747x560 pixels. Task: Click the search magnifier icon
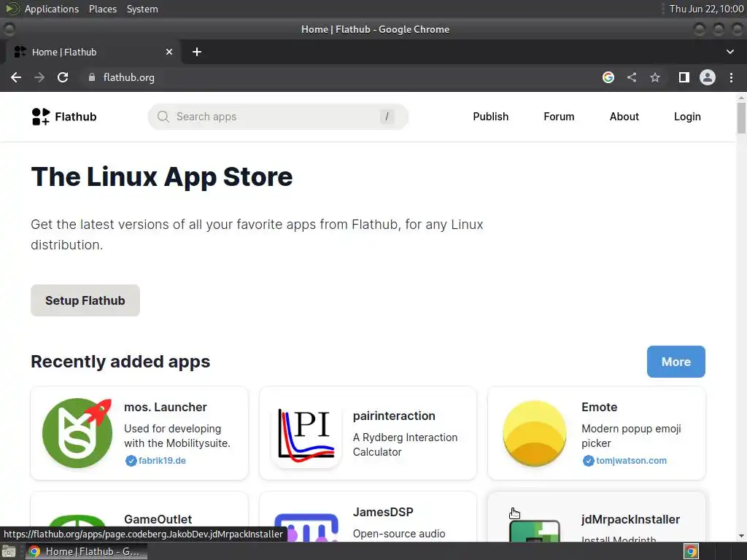pos(163,117)
